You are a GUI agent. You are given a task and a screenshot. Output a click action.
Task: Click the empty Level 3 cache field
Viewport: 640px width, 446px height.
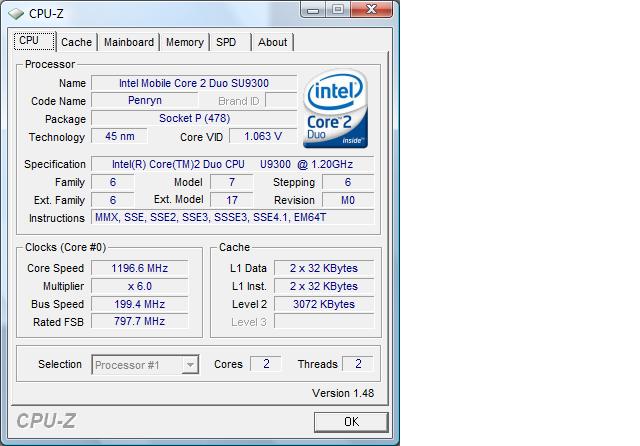(x=324, y=322)
